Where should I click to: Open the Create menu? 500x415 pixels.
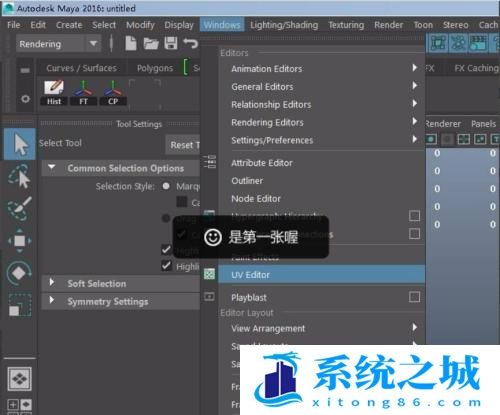69,25
